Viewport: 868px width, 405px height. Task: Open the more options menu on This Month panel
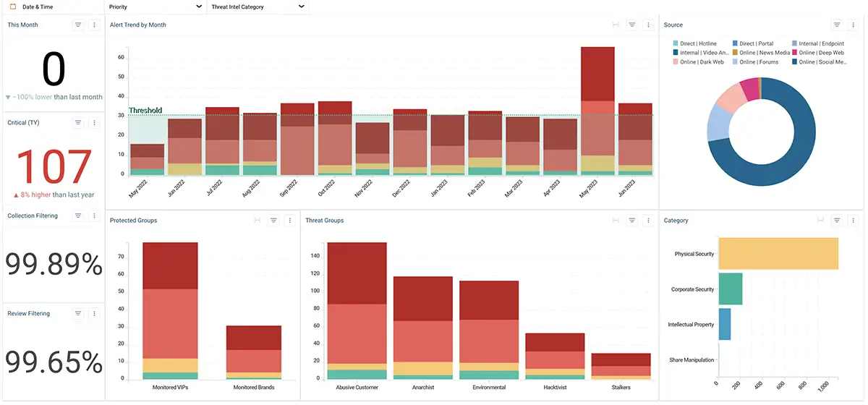pos(94,25)
